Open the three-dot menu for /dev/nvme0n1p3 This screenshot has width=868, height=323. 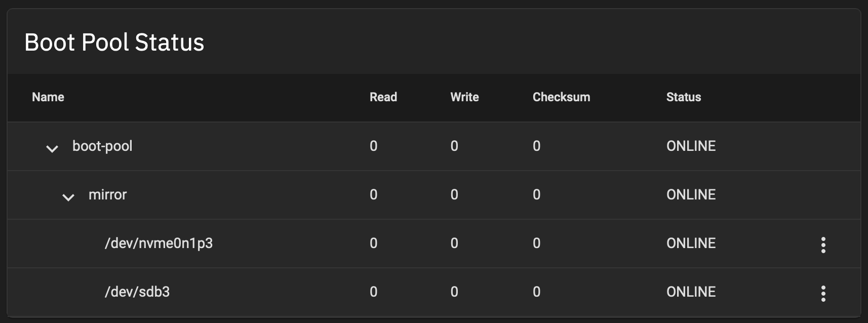[x=823, y=245]
